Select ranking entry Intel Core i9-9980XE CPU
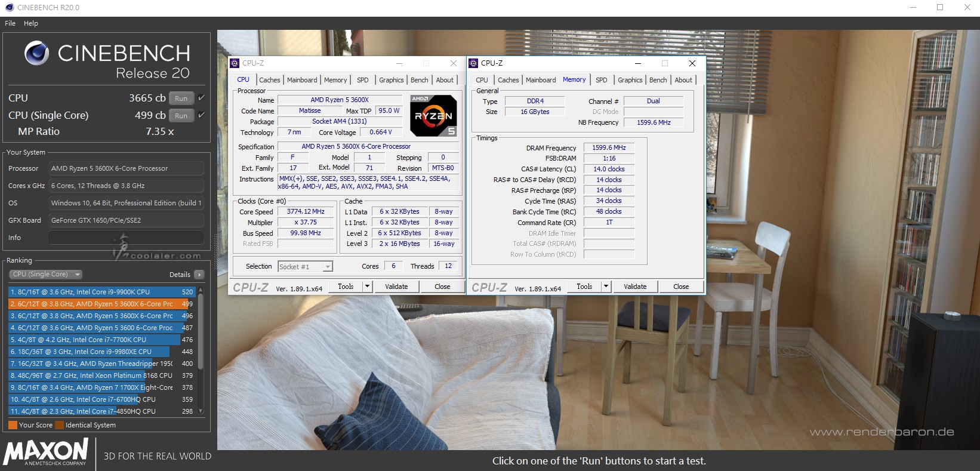 (102, 352)
